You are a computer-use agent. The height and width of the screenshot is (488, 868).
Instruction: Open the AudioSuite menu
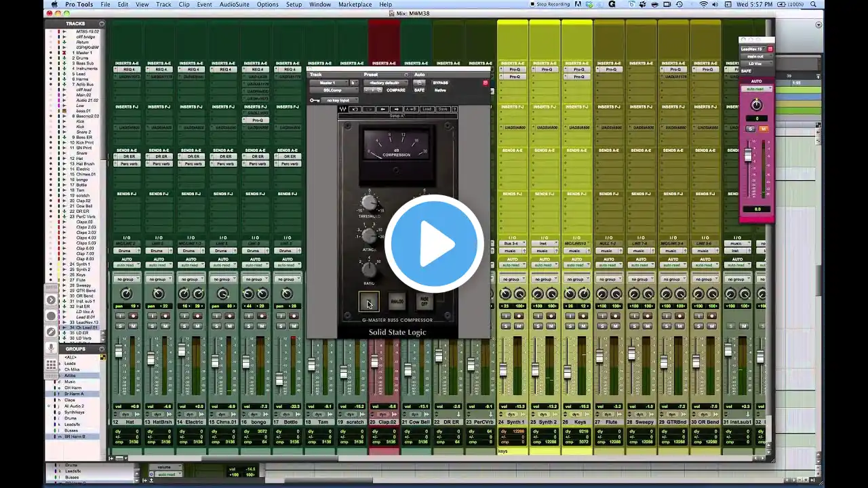[235, 4]
